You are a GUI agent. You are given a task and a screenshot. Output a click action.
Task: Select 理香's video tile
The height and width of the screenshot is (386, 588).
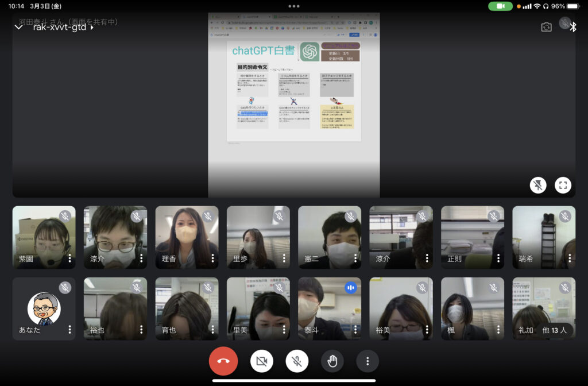click(x=187, y=237)
